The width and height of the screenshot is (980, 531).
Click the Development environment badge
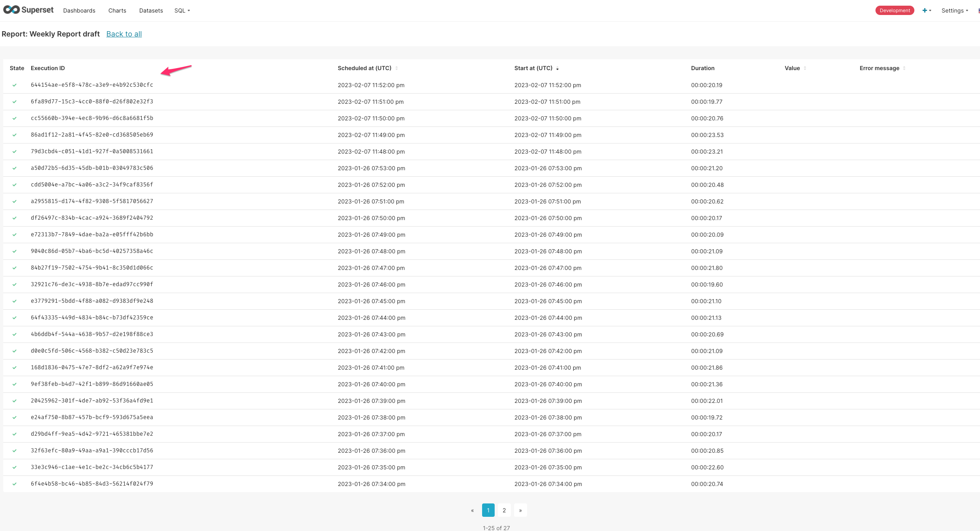coord(894,11)
